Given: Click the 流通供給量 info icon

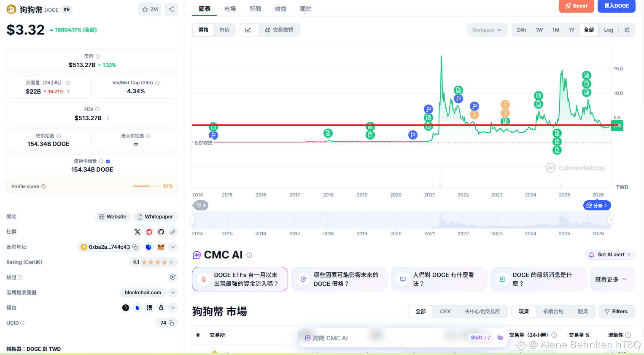Looking at the screenshot, I should click(x=101, y=161).
